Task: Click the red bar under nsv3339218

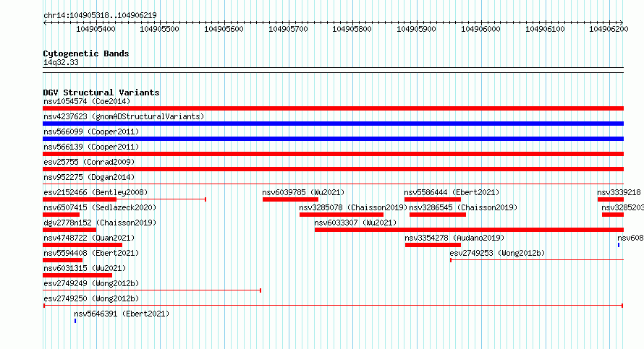Action: point(611,199)
